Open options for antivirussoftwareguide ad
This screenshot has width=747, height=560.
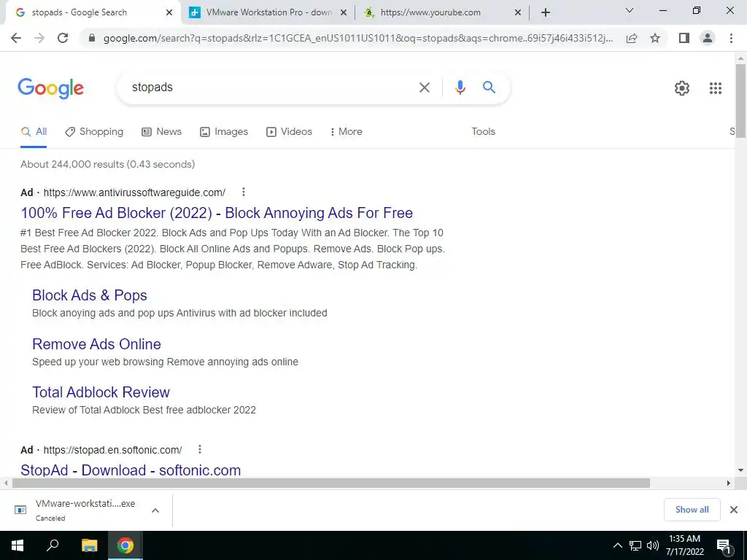(x=244, y=192)
